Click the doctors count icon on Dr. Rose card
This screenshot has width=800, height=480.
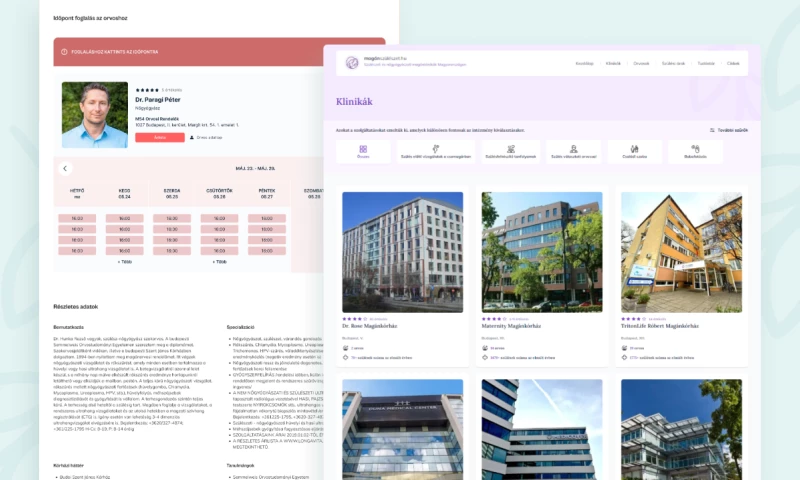[x=345, y=348]
